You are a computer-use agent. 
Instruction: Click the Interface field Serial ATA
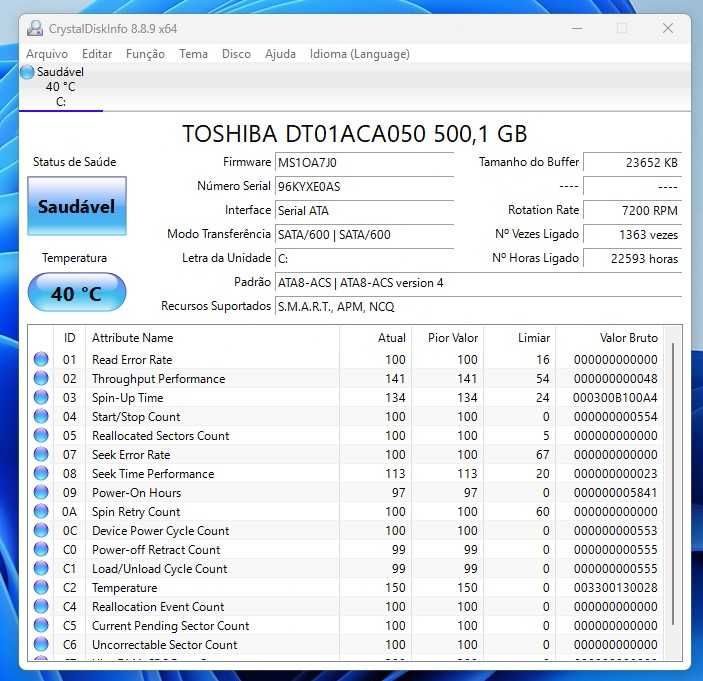pos(365,210)
